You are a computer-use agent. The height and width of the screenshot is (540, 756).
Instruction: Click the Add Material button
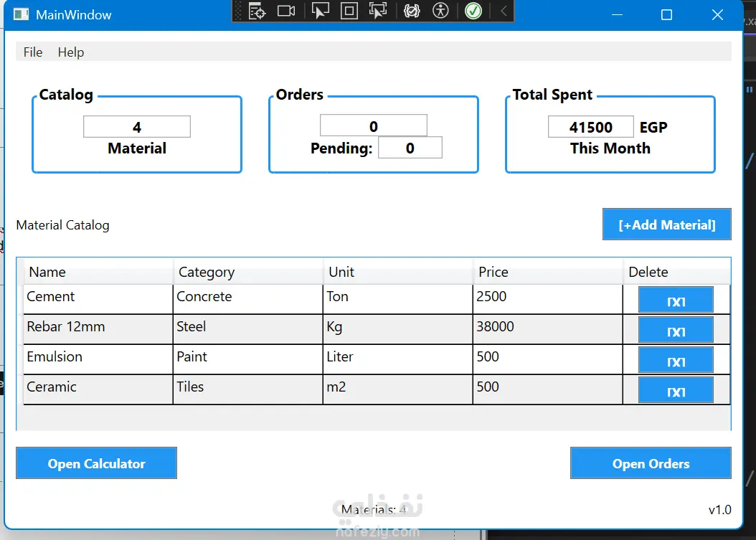pyautogui.click(x=667, y=224)
